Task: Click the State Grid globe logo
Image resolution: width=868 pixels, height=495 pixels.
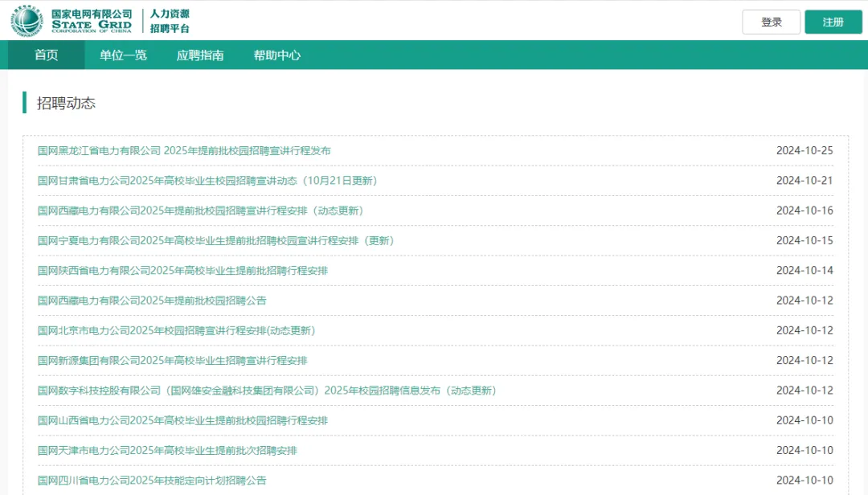Action: point(27,20)
